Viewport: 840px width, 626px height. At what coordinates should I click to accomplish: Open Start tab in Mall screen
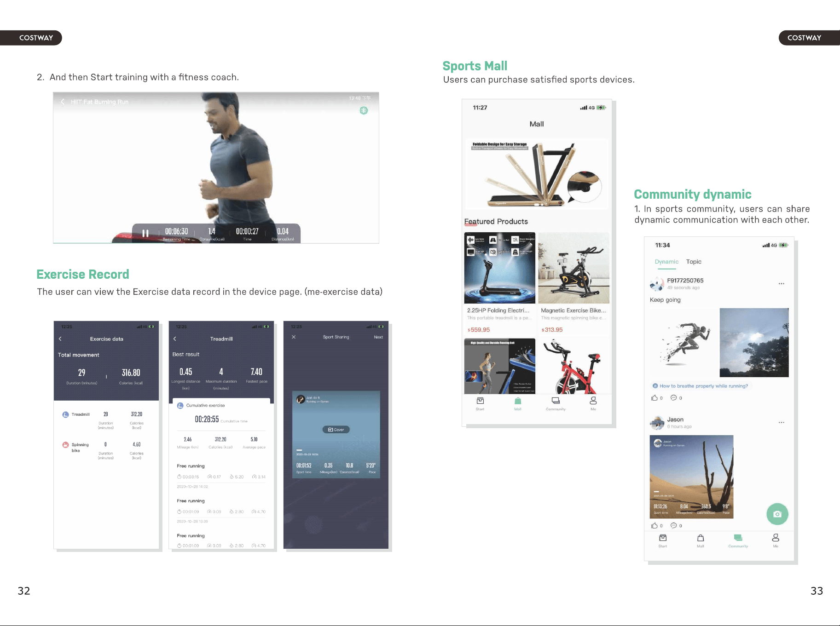coord(480,403)
